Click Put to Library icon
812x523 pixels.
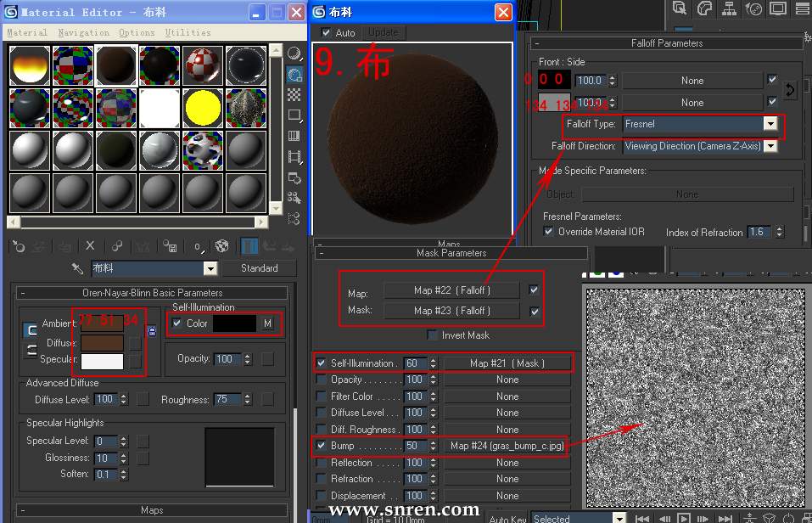[x=170, y=246]
